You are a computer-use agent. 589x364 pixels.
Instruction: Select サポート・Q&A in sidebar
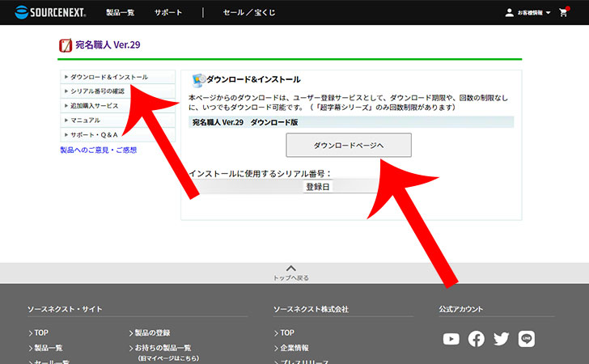(x=117, y=134)
